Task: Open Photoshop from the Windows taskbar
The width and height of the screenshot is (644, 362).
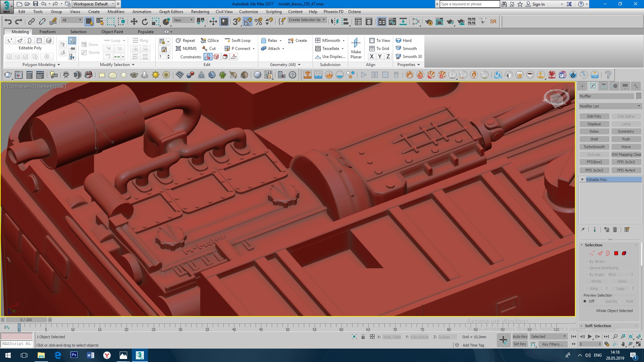Action: pyautogui.click(x=74, y=355)
